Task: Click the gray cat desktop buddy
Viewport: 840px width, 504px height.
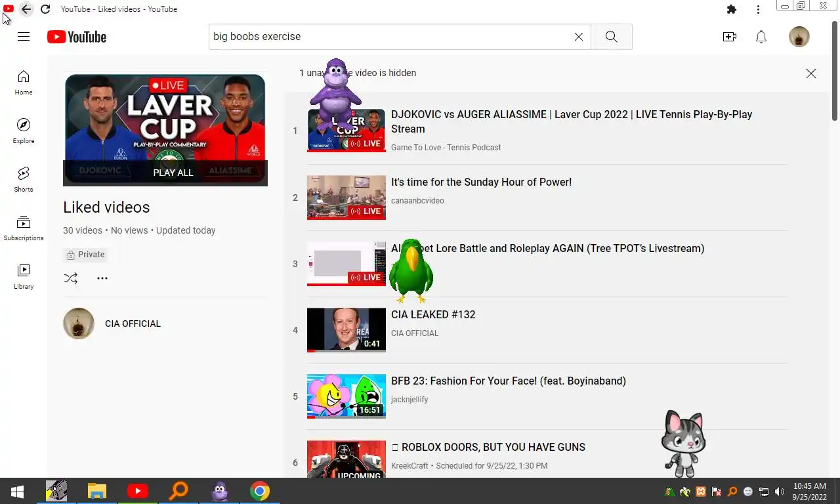Action: tap(684, 444)
